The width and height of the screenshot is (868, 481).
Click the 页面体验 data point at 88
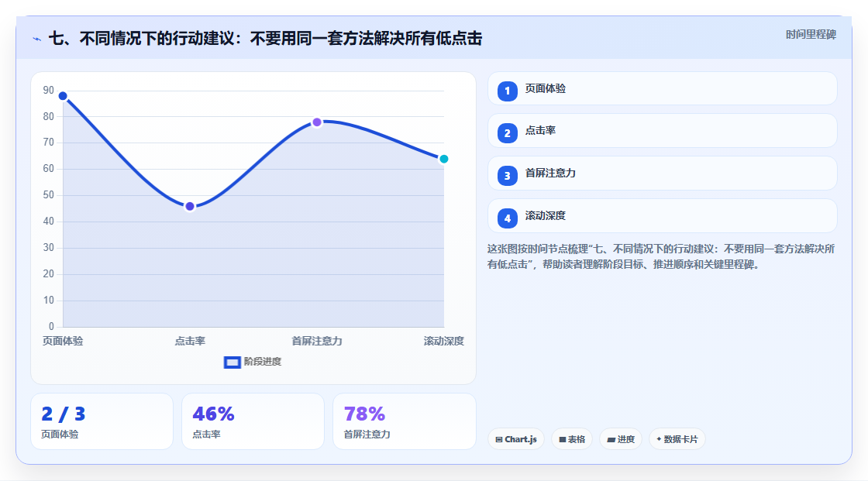coord(63,96)
